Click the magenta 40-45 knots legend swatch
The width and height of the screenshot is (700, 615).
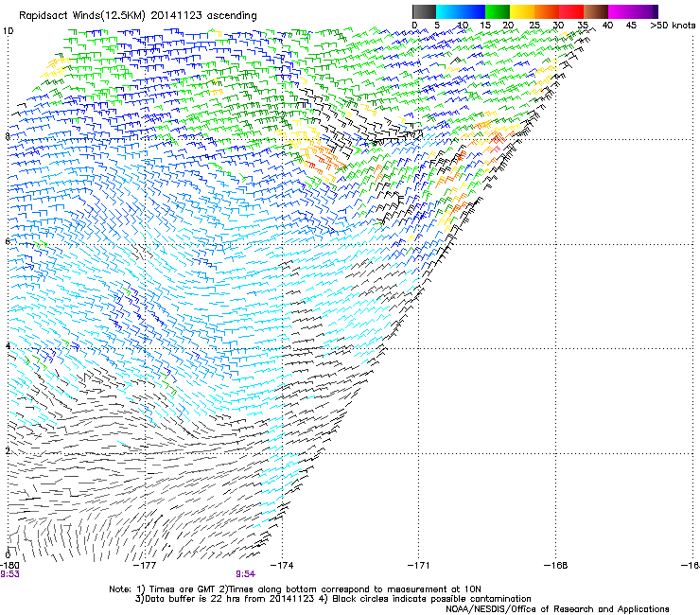[621, 11]
